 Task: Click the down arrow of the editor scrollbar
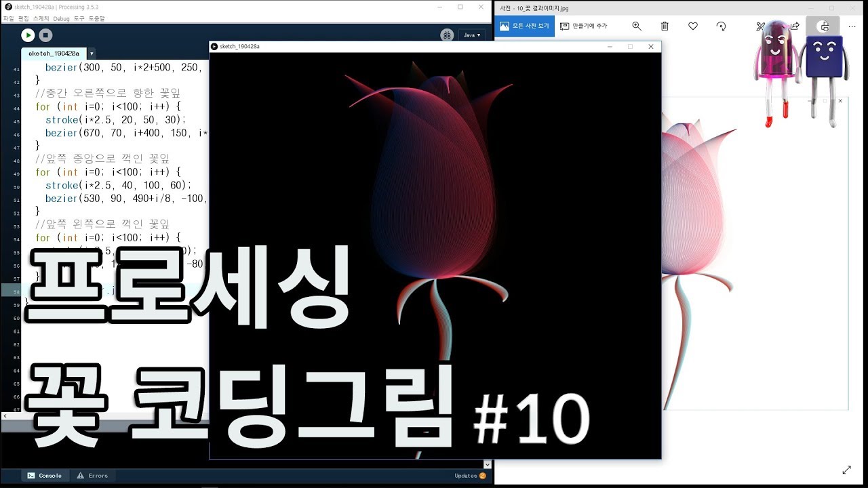487,464
